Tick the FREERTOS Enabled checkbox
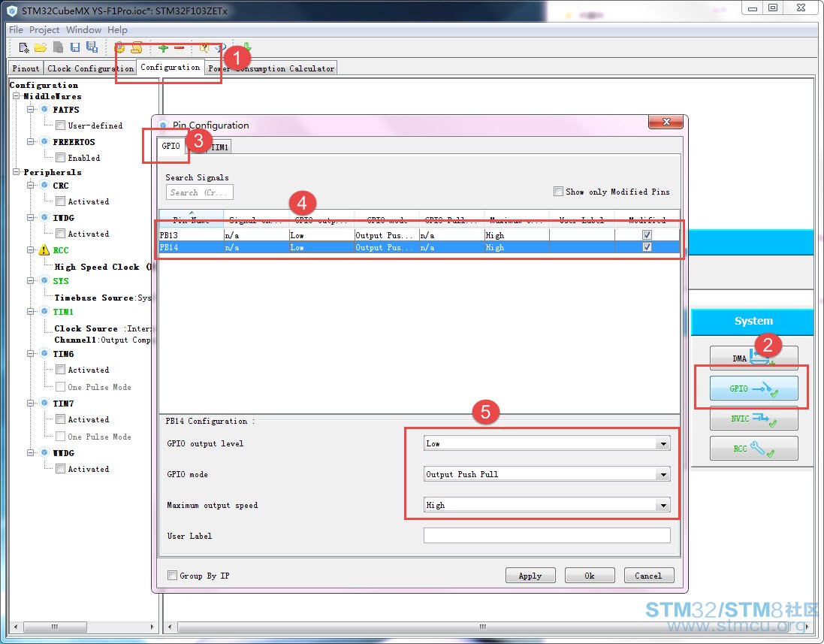The width and height of the screenshot is (824, 644). click(x=61, y=157)
